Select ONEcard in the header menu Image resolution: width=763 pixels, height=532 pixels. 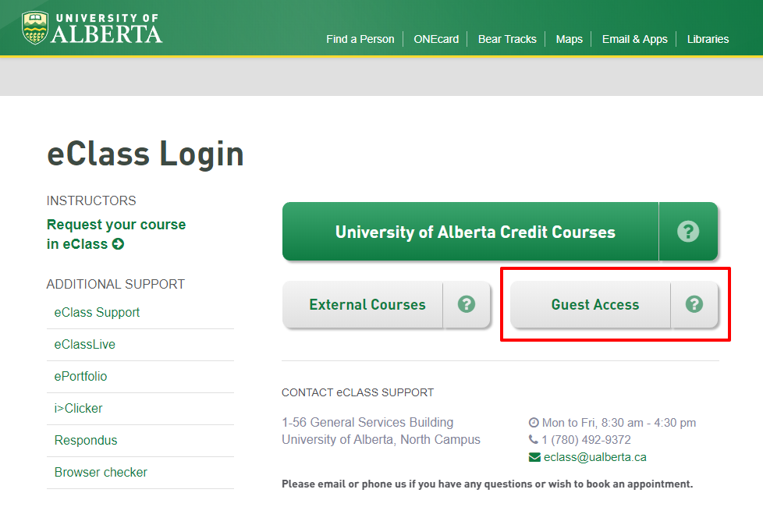436,39
